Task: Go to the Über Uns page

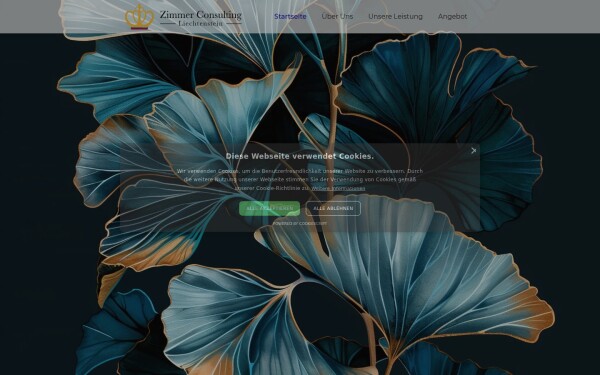Action: pyautogui.click(x=337, y=16)
